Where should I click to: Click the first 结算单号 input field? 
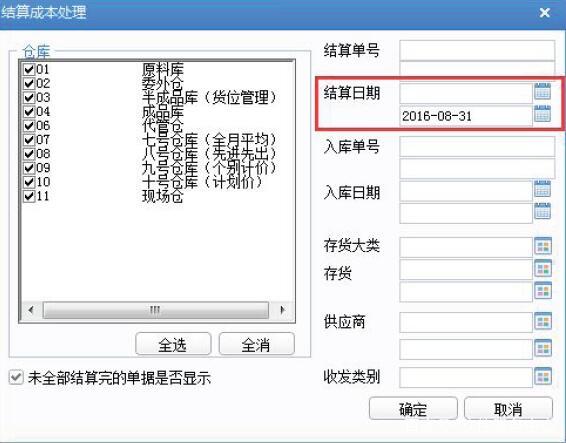coord(477,50)
